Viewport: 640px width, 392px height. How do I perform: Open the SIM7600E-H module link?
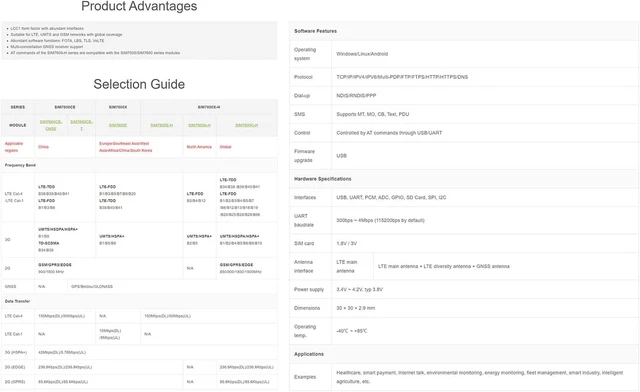tap(162, 125)
